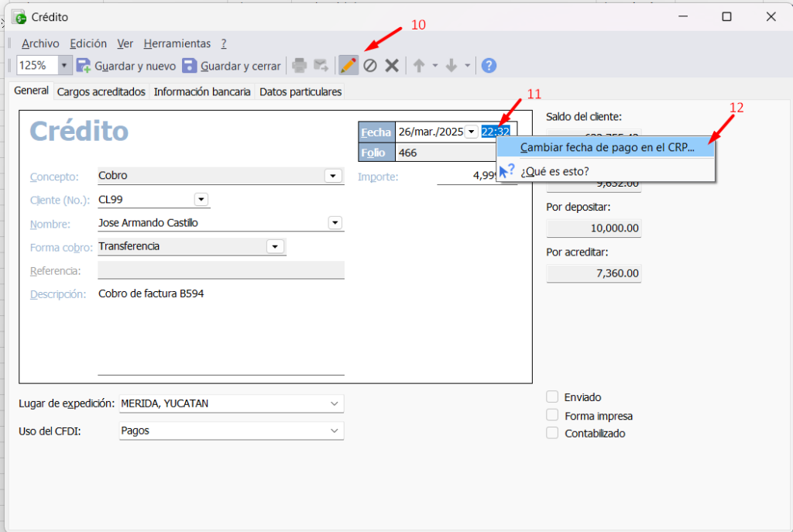Click the pencil edit icon in toolbar
This screenshot has width=793, height=532.
click(348, 66)
